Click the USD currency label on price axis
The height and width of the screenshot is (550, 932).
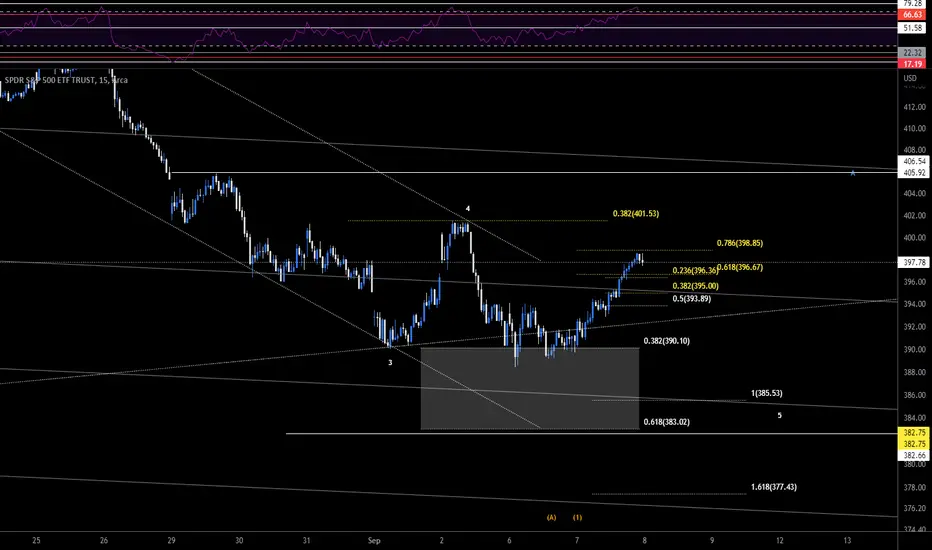point(910,78)
